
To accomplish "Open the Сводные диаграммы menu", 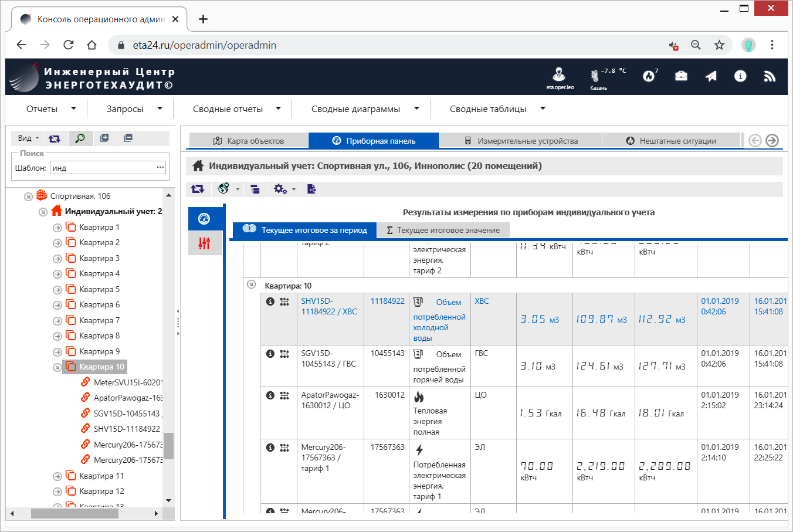I will click(x=365, y=109).
